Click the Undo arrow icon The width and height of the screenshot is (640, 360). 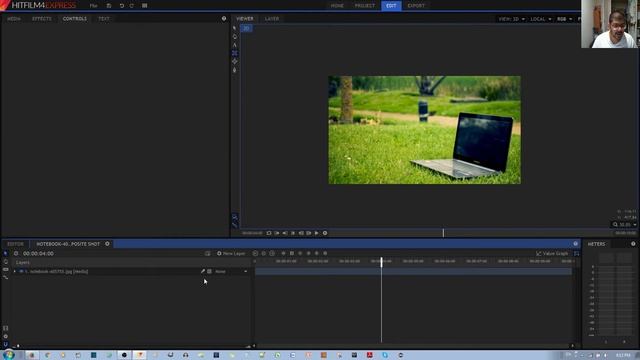click(x=122, y=6)
